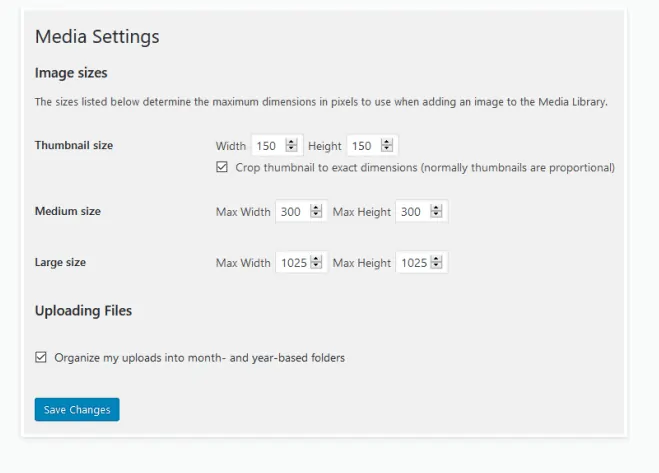Decrease Medium size Max Height with down arrow

(x=437, y=215)
